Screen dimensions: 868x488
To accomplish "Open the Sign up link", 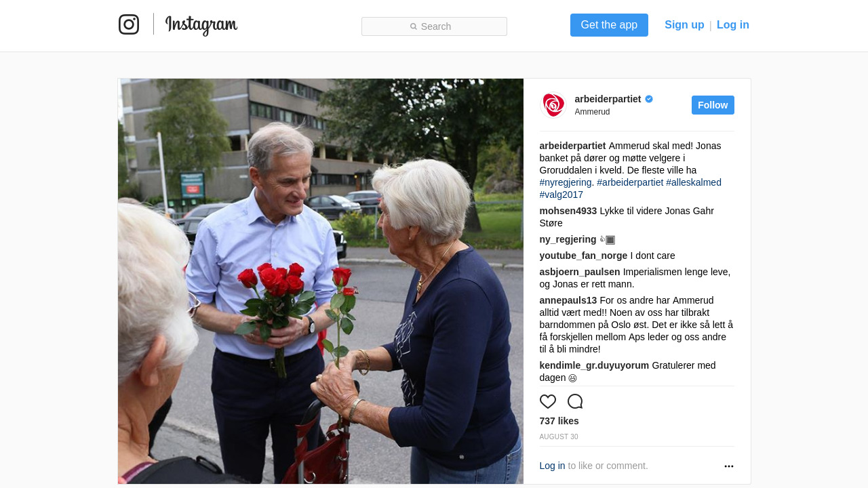I will pos(684,25).
